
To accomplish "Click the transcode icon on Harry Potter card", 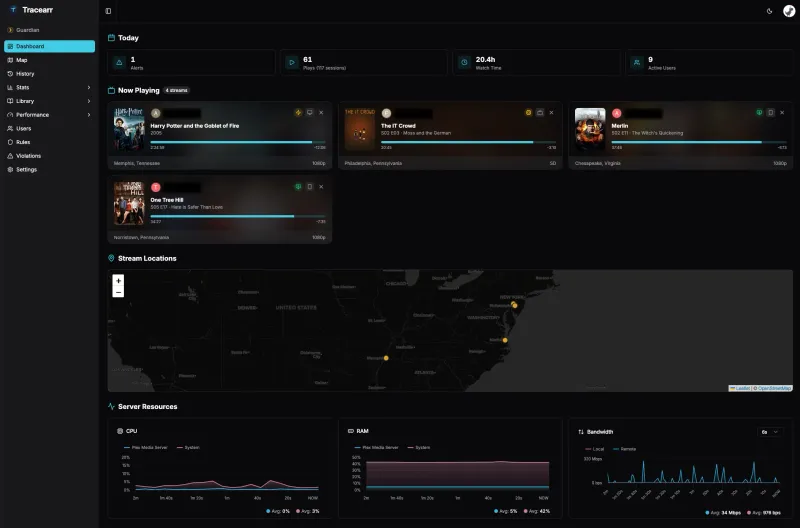I will click(x=298, y=113).
